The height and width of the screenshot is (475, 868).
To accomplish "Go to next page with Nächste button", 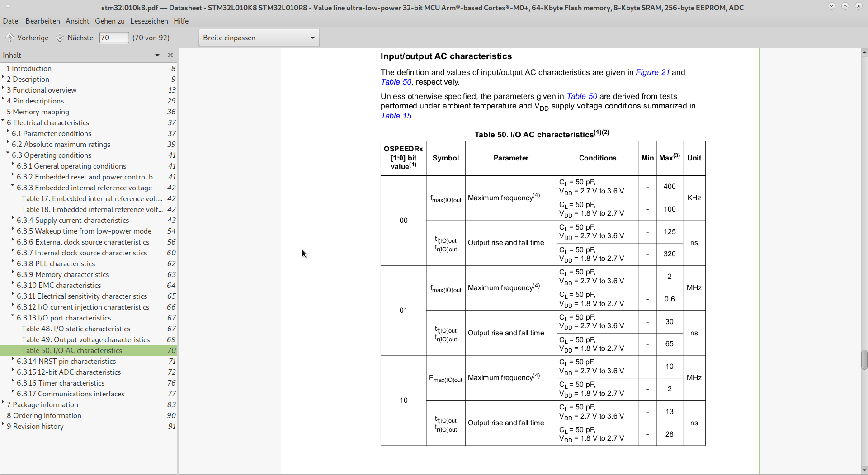I will pyautogui.click(x=75, y=38).
